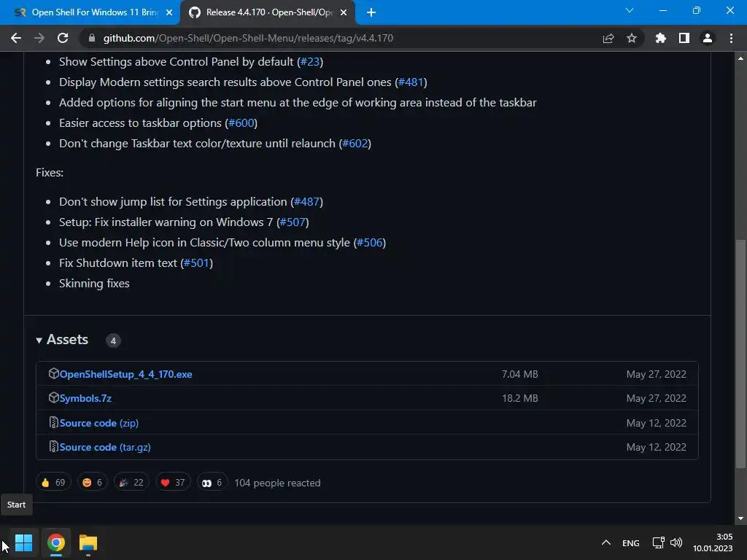
Task: Click the scrollbar down arrow
Action: (740, 518)
